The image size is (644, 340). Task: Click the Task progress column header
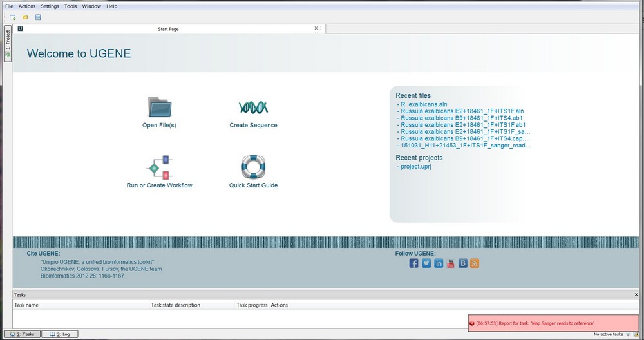tap(252, 305)
